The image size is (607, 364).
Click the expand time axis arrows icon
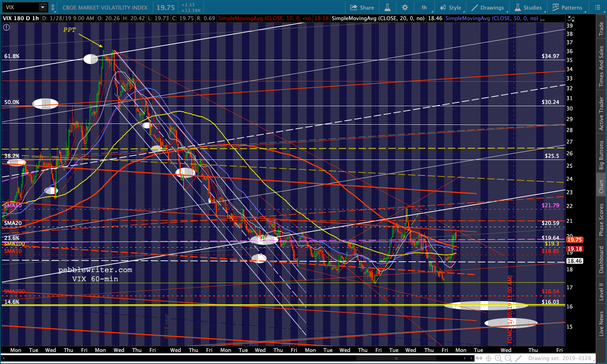478,358
